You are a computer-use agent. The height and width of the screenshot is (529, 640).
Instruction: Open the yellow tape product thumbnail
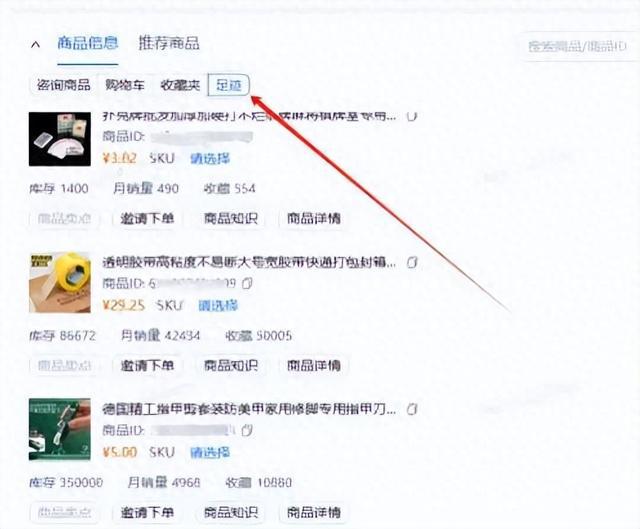coord(60,282)
